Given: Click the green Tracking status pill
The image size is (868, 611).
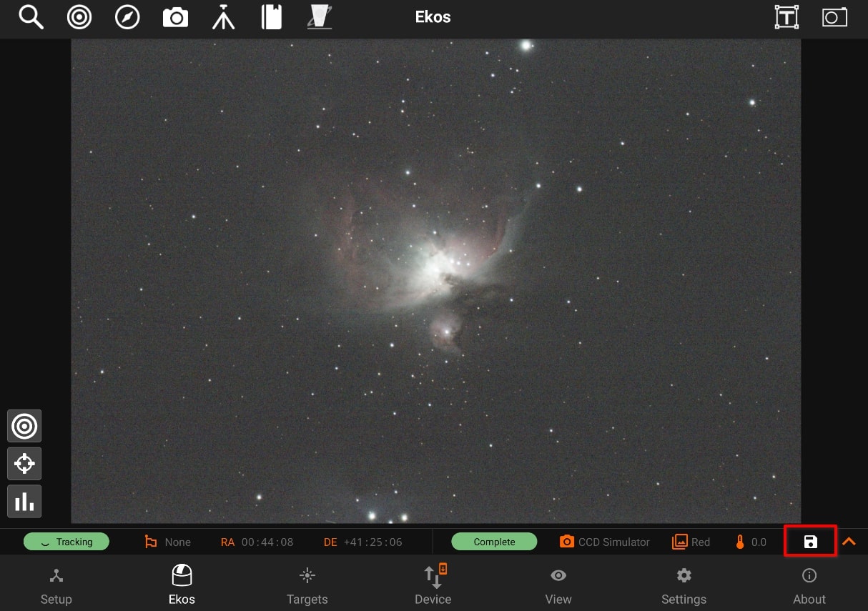Looking at the screenshot, I should point(66,542).
